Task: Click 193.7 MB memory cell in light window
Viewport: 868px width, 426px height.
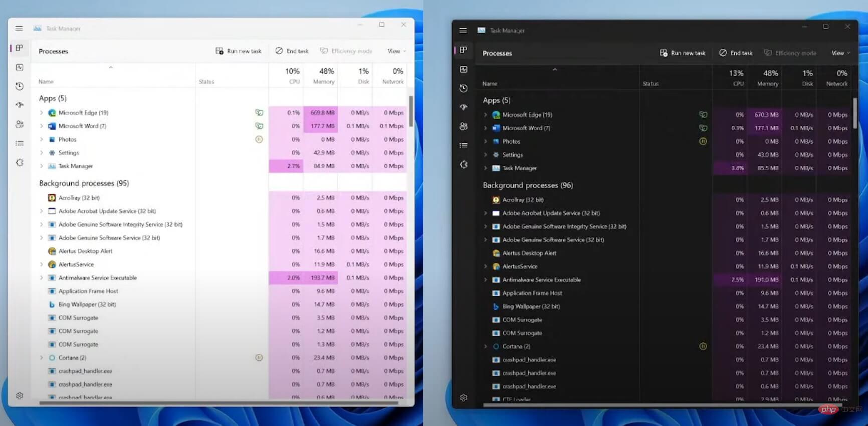Action: (x=321, y=278)
